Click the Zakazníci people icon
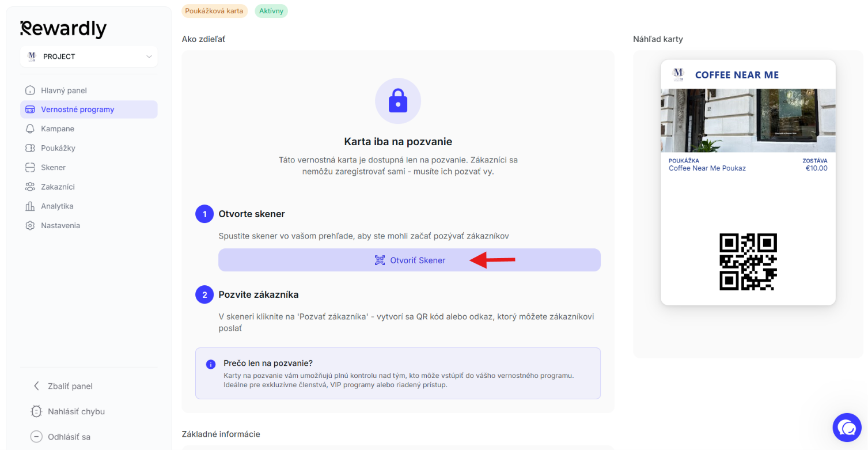This screenshot has height=450, width=868. [30, 187]
